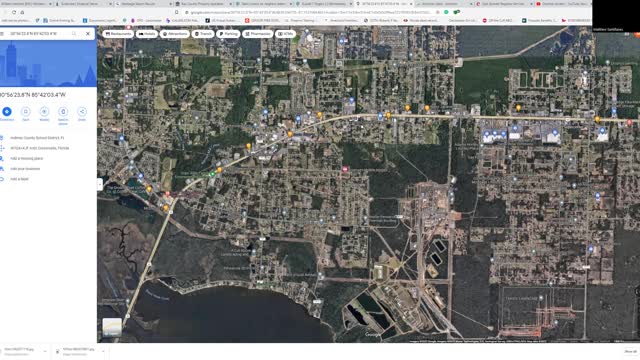This screenshot has height=360, width=640.
Task: Open the CALCULATOR bookmark
Action: tap(183, 20)
